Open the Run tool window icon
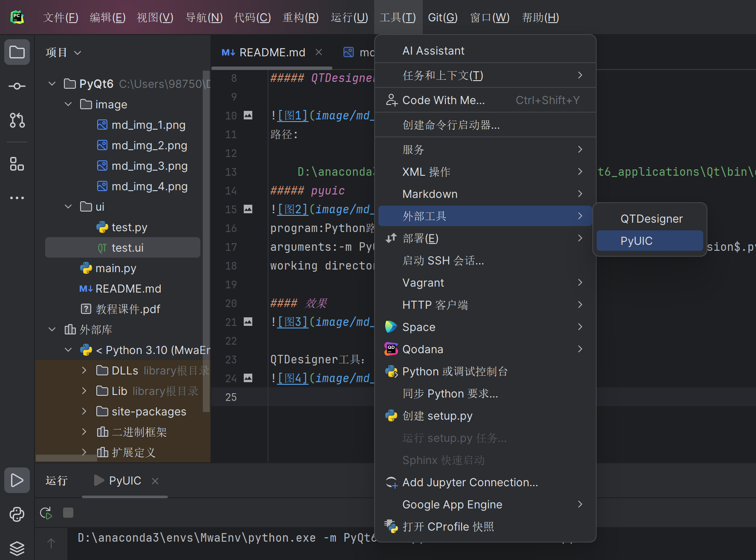 click(17, 480)
